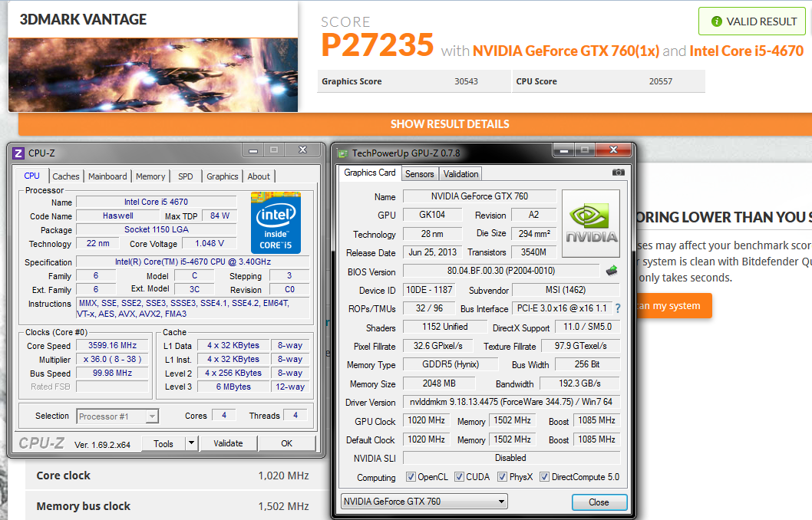Image resolution: width=812 pixels, height=520 pixels.
Task: Click the Intel Core i5 badge
Action: pos(276,222)
